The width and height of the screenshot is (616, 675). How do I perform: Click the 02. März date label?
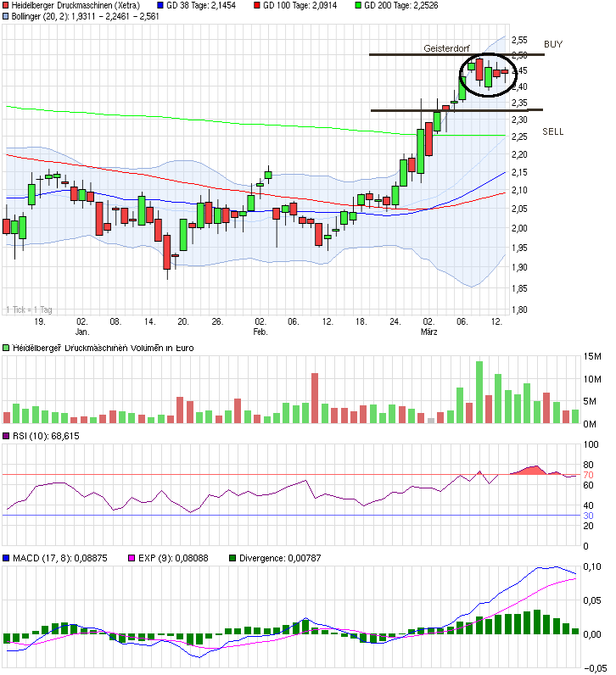click(x=428, y=326)
